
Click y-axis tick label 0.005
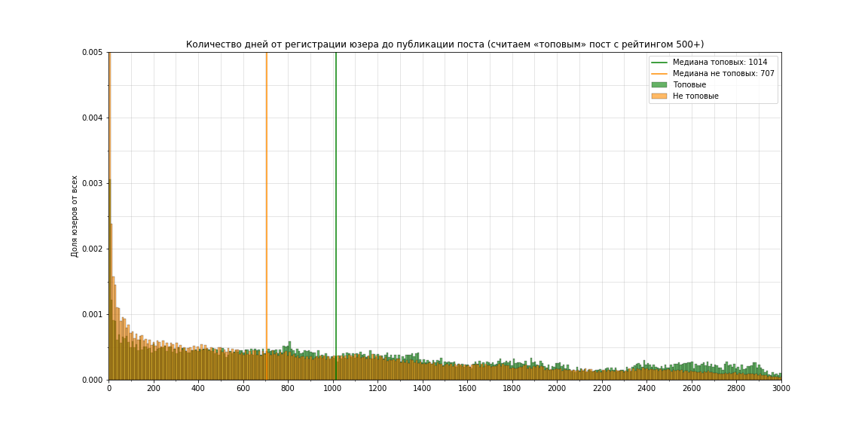click(93, 53)
